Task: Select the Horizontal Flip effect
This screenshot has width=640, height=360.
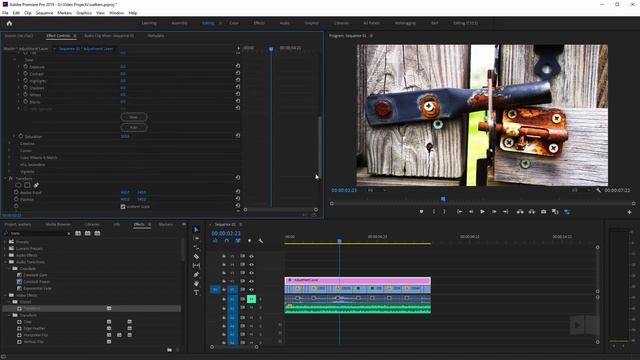Action: [x=36, y=335]
